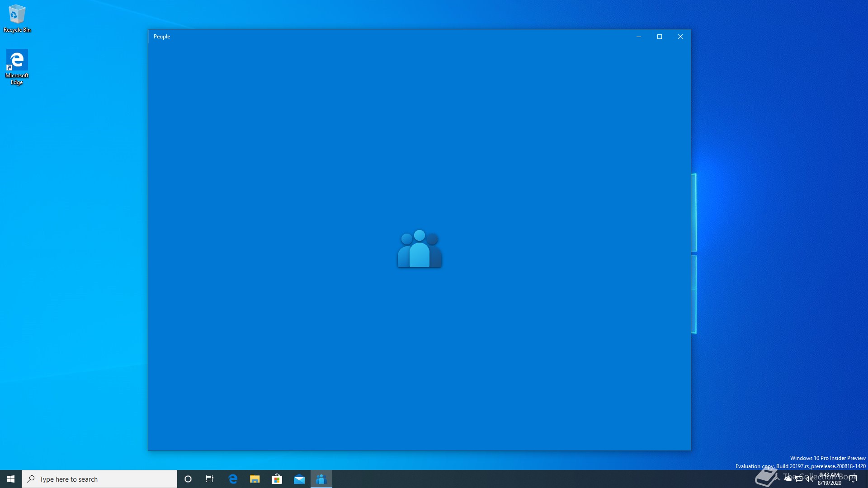Viewport: 868px width, 488px height.
Task: Open Task View from the taskbar
Action: 210,479
